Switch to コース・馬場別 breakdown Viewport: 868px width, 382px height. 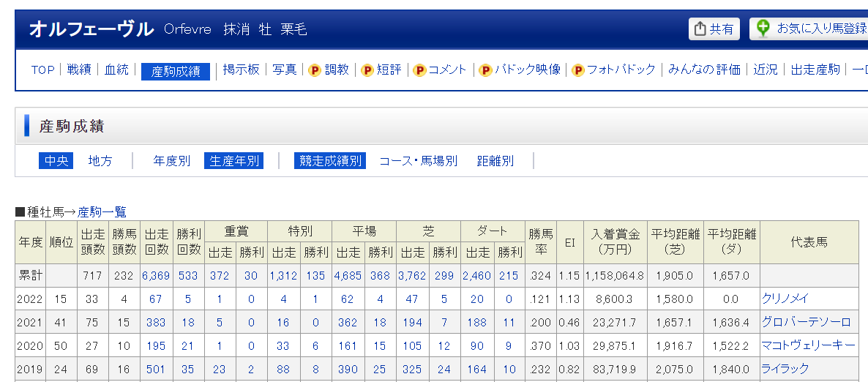coord(418,161)
